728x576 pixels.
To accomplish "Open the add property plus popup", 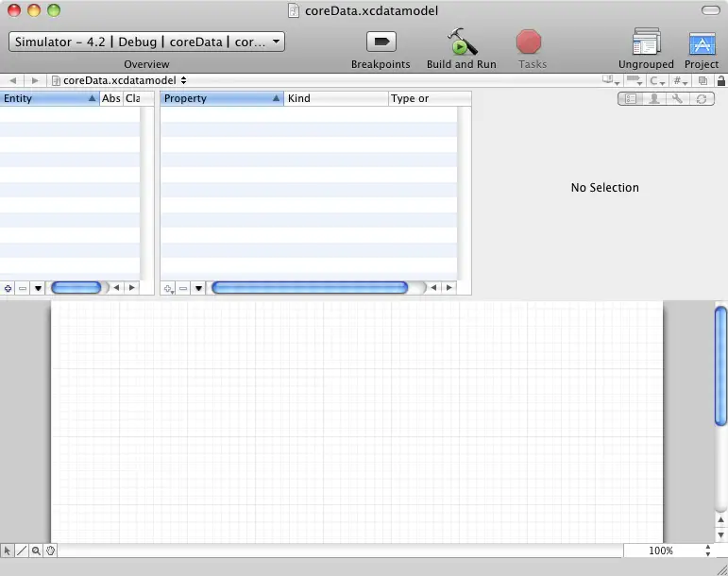I will [168, 288].
